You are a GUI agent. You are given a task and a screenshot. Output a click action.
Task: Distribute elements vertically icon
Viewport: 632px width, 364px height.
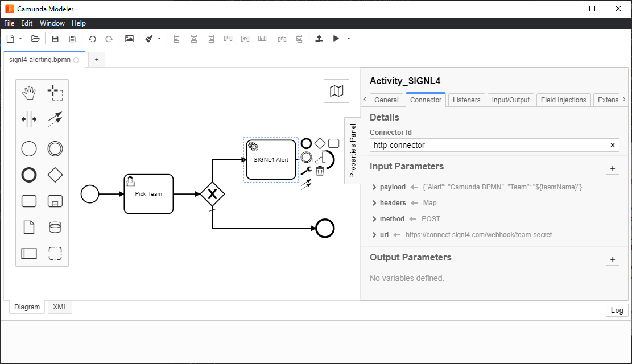point(299,39)
